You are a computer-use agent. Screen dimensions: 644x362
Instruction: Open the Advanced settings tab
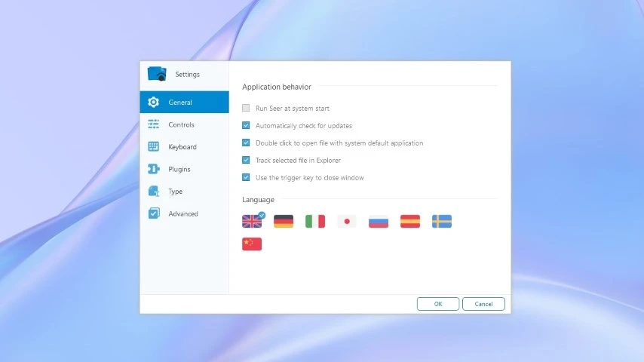(185, 213)
